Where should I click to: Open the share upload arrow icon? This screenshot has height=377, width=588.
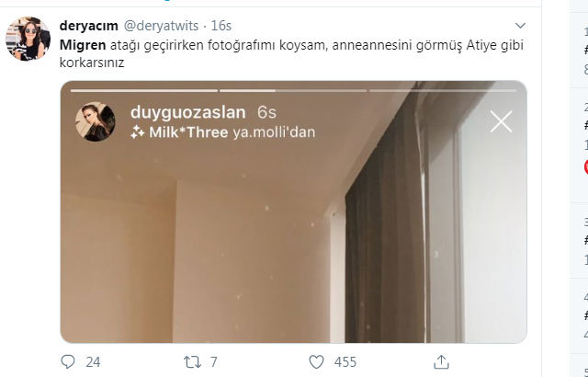pyautogui.click(x=441, y=362)
